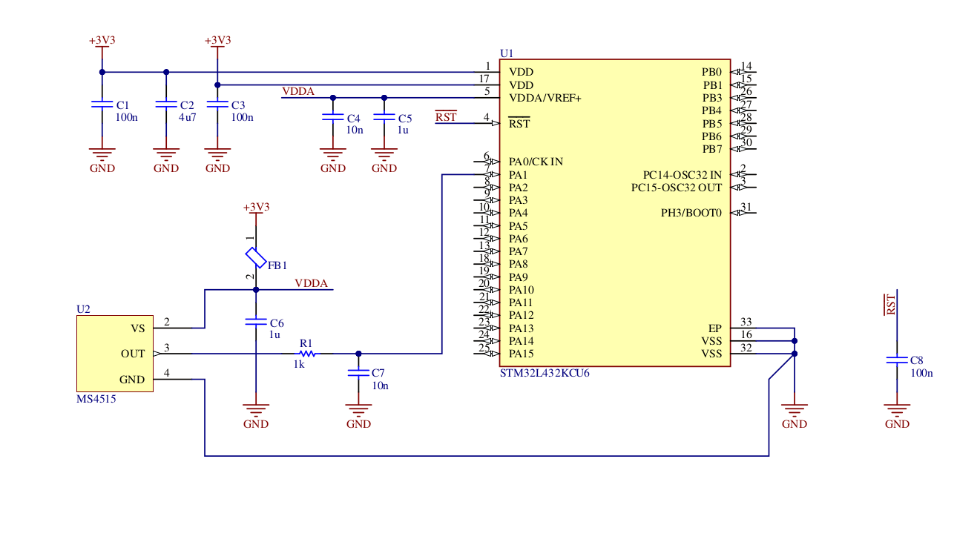Click pin number 33 on U1
The width and height of the screenshot is (980, 539).
tap(746, 322)
